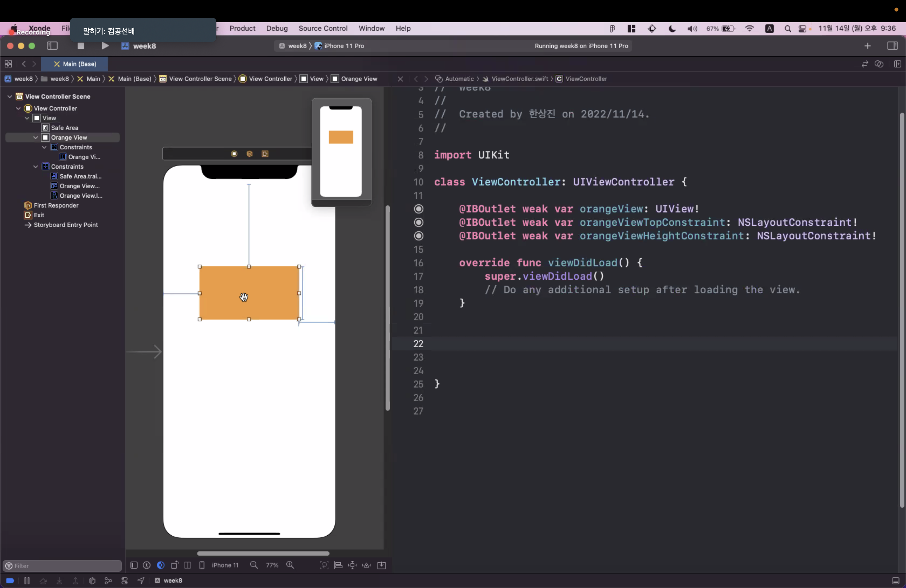The height and width of the screenshot is (588, 906).
Task: Add an editor on the right
Action: pos(898,64)
